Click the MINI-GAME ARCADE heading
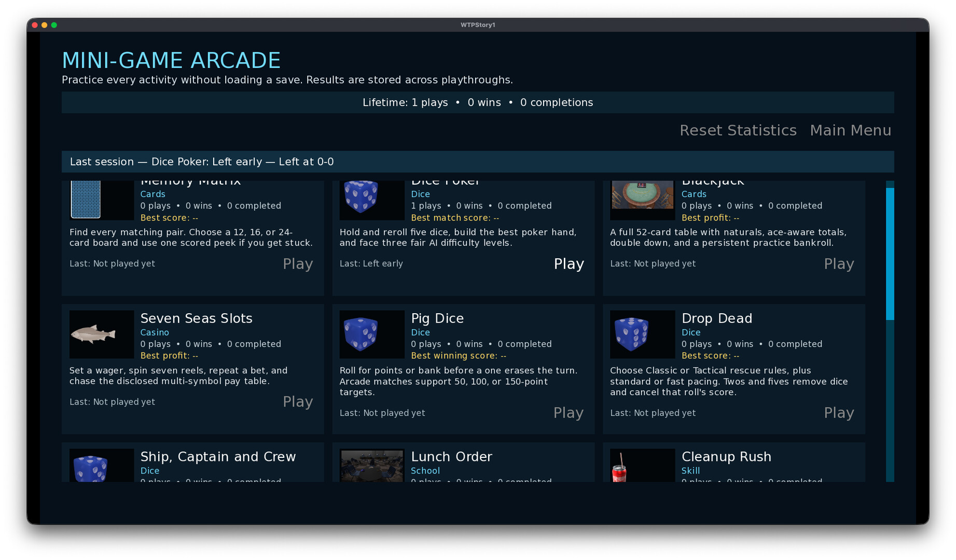This screenshot has height=560, width=956. click(x=171, y=60)
